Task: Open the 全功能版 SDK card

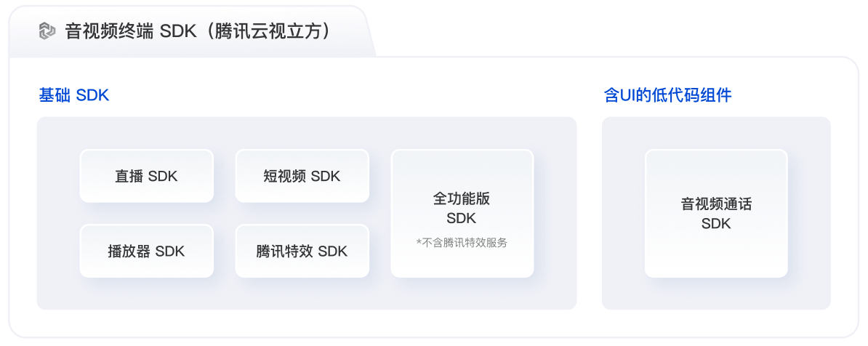Action: (x=462, y=214)
